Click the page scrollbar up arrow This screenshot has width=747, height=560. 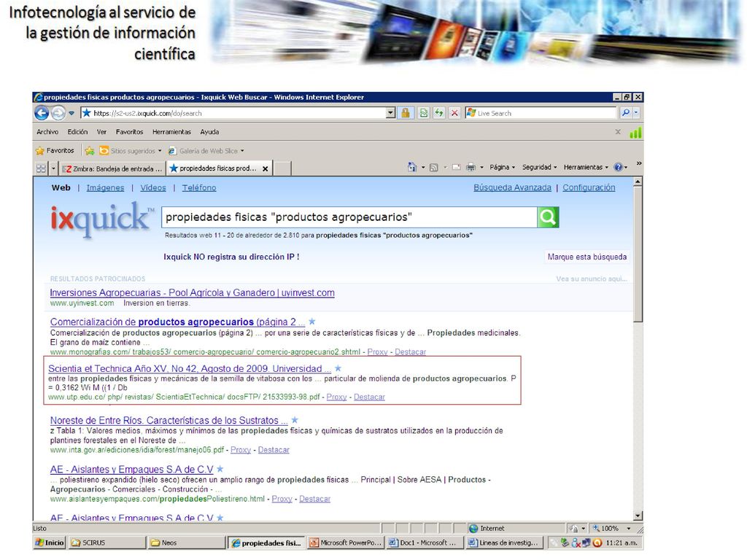coord(638,182)
